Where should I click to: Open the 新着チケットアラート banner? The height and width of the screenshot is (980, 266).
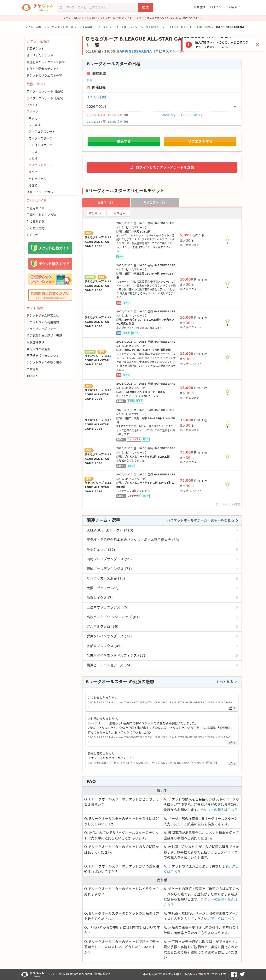coord(50,279)
